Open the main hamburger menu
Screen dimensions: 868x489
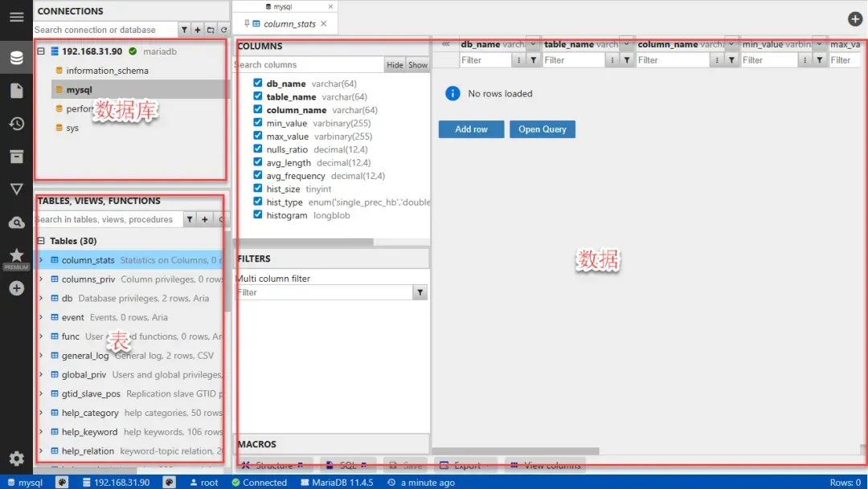[x=16, y=17]
